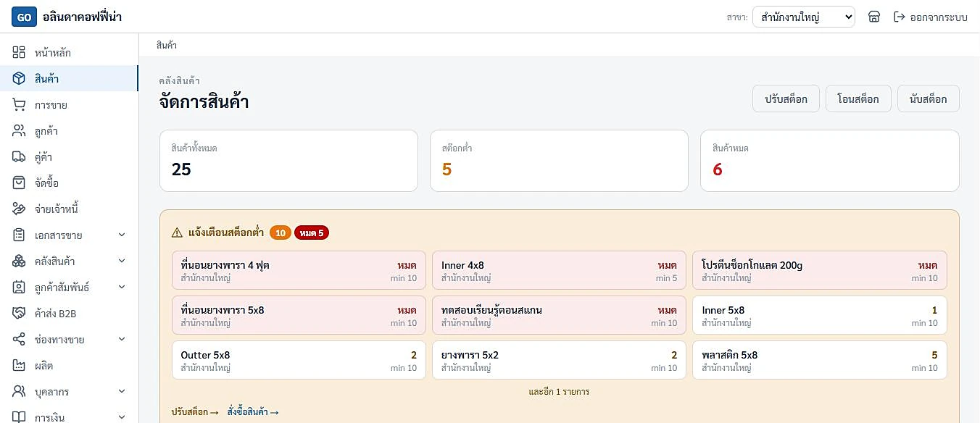Click the สต็อกต่ำ summary card

pyautogui.click(x=559, y=161)
